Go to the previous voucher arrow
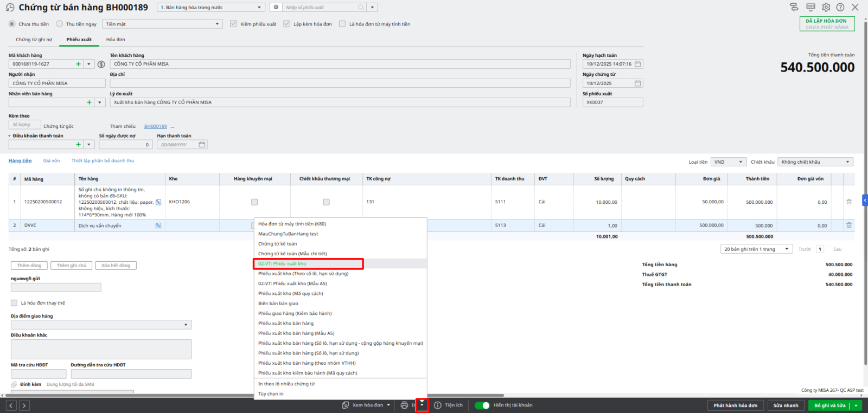 click(x=11, y=405)
